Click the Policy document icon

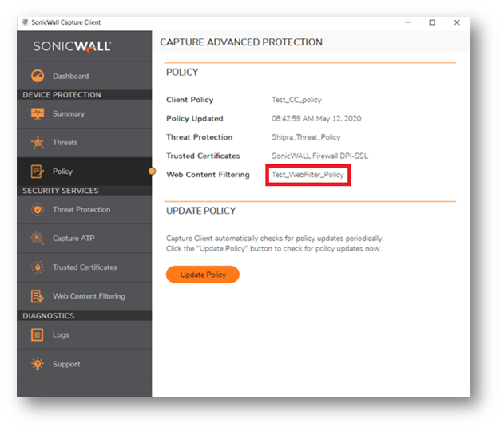tap(37, 172)
